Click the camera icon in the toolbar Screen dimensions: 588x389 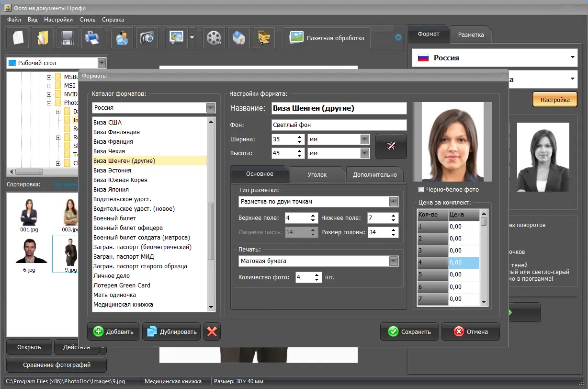pyautogui.click(x=147, y=38)
